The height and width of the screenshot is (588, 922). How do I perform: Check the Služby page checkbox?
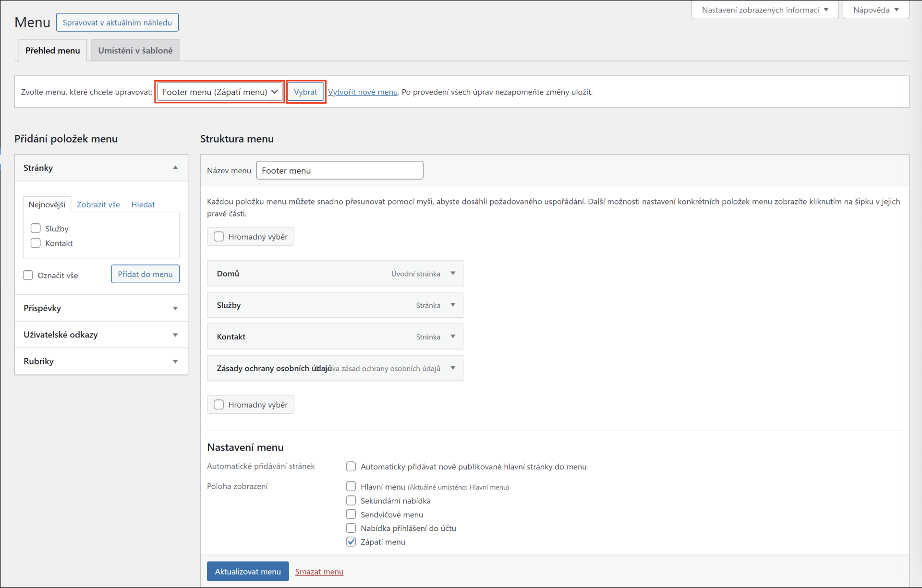[x=36, y=228]
